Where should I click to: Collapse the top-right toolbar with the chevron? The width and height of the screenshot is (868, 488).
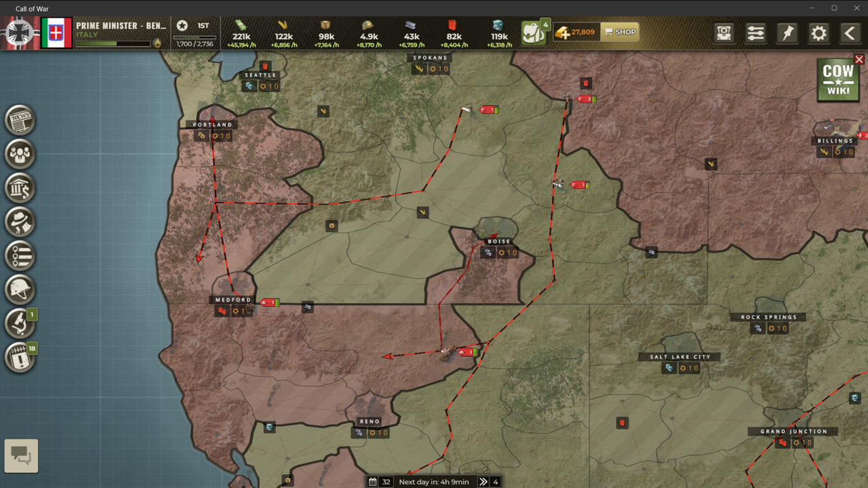coord(850,32)
